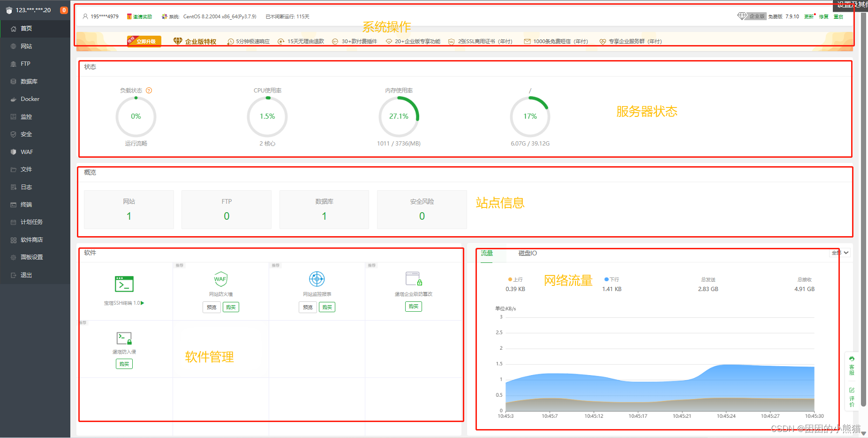Click 5分钟极速响应 promo item
This screenshot has height=438, width=868.
(x=249, y=41)
